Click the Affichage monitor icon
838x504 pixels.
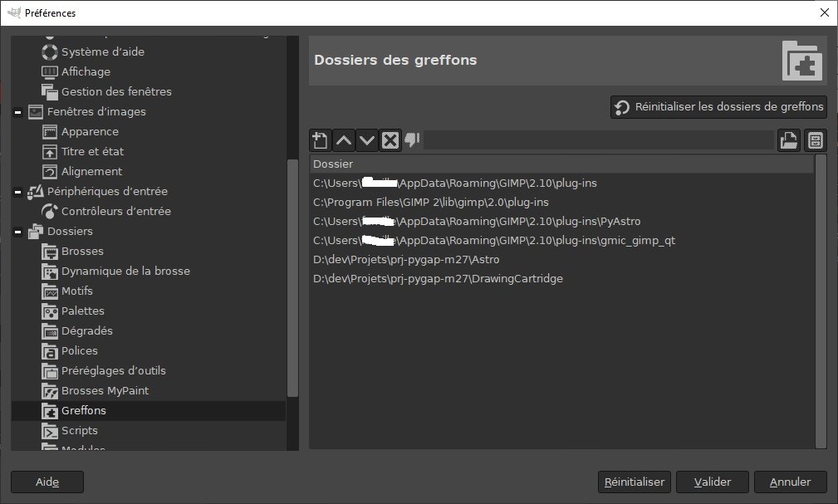pos(50,71)
